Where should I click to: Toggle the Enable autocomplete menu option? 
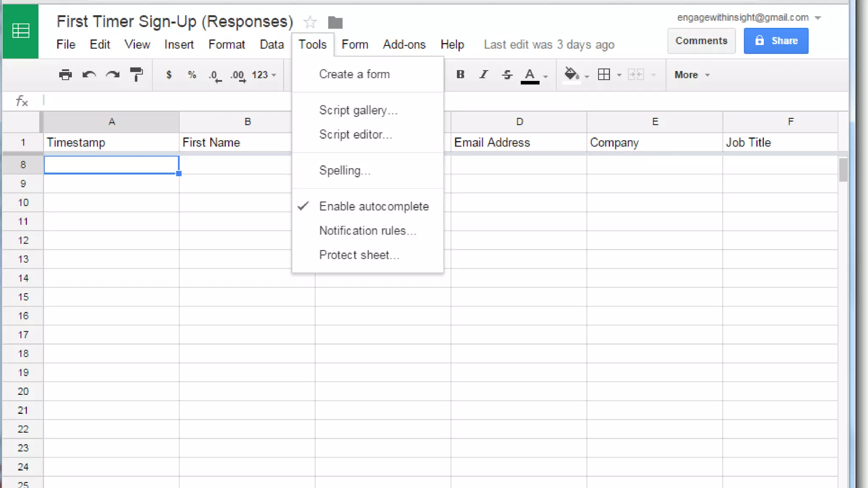(373, 206)
